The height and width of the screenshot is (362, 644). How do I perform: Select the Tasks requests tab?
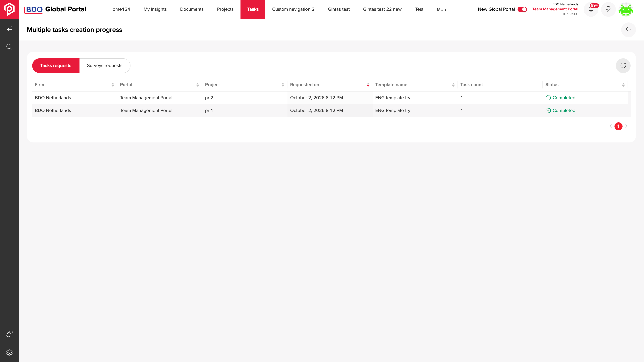[x=56, y=66]
